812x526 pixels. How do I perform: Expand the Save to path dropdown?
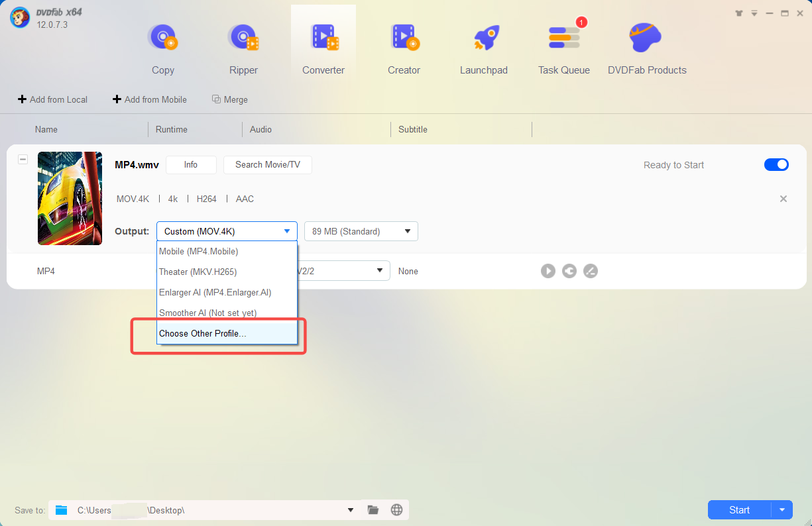coord(351,509)
